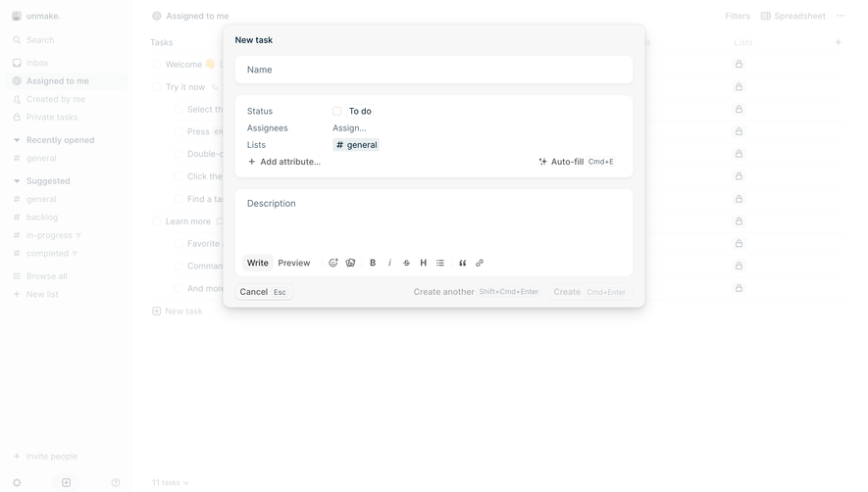The width and height of the screenshot is (868, 492).
Task: Toggle checkbox for Welcome task
Action: pos(157,65)
